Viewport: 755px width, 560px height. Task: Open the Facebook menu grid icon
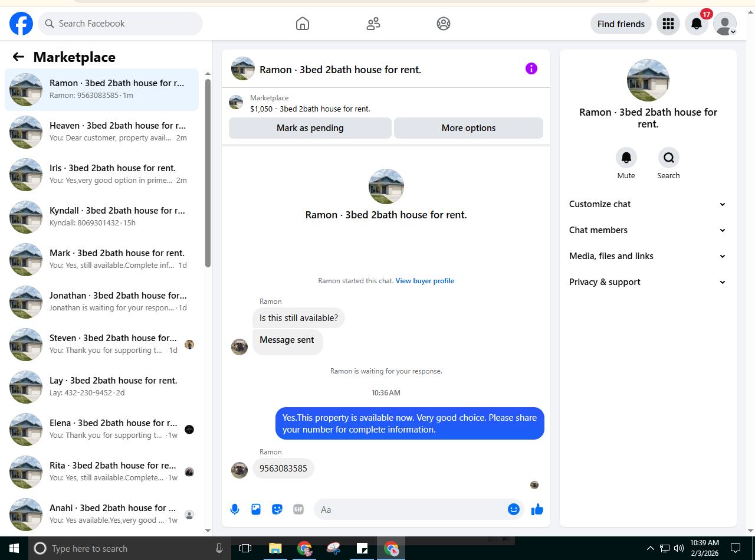tap(668, 24)
